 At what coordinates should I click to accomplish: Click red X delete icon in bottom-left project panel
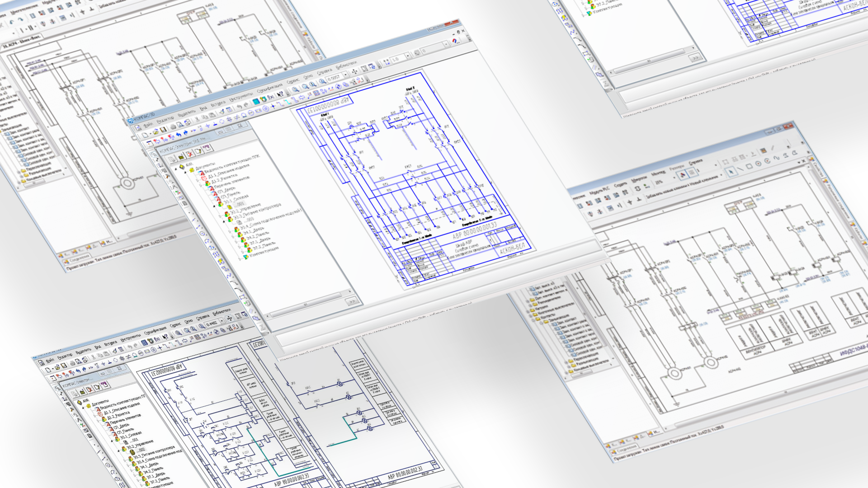tap(90, 389)
